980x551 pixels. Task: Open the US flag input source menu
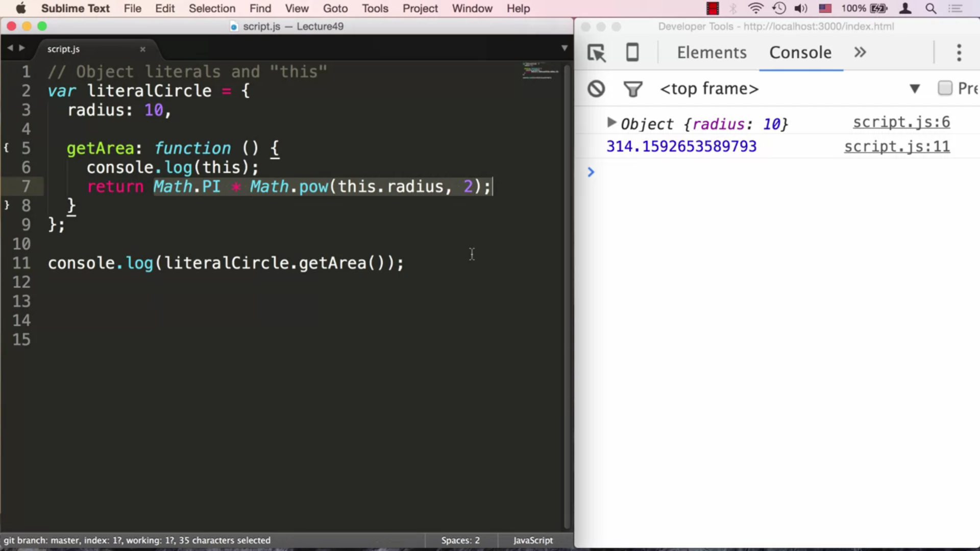825,8
